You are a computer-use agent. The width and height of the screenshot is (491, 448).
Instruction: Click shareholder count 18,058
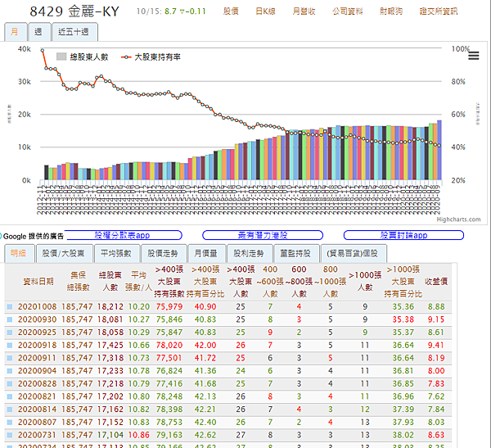[110, 333]
